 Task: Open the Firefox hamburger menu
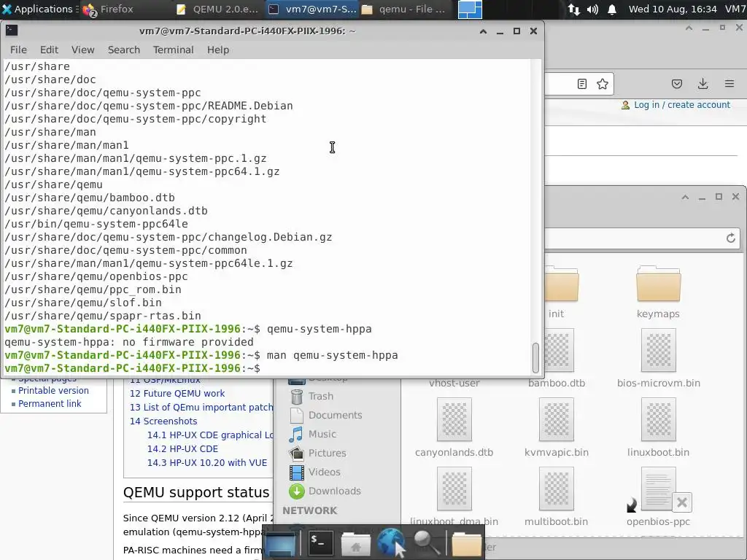pos(729,85)
